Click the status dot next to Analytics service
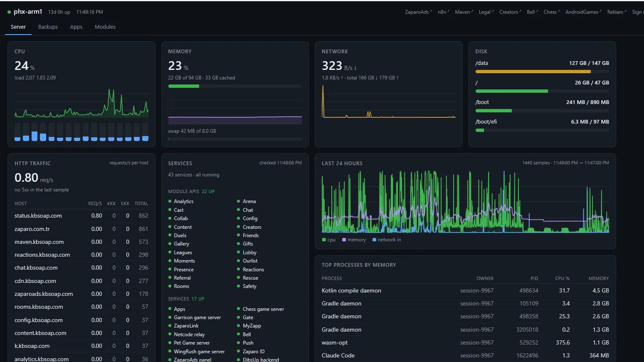Viewport: 644px width, 362px height. pyautogui.click(x=170, y=201)
